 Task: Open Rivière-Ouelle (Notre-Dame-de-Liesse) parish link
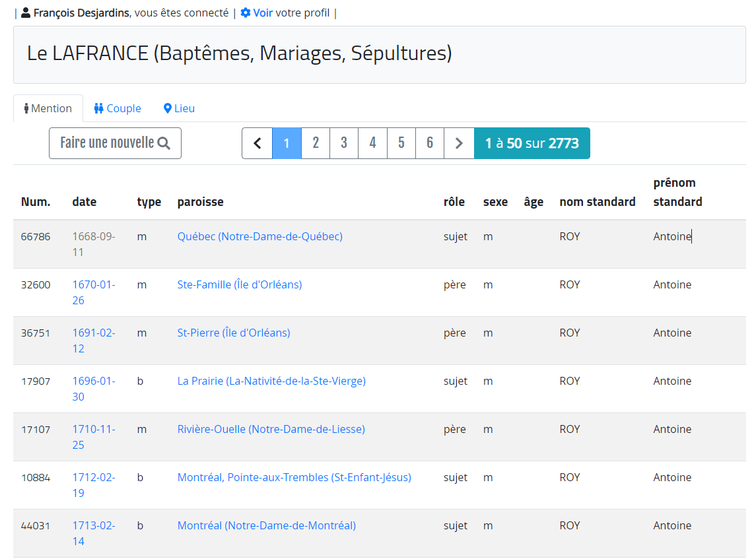[271, 429]
